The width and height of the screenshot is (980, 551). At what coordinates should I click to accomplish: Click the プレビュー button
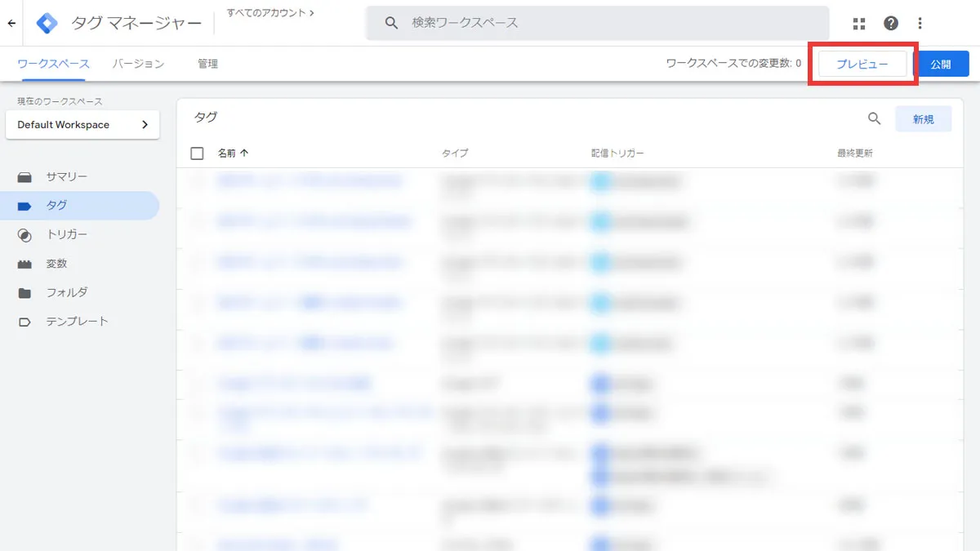pyautogui.click(x=862, y=63)
